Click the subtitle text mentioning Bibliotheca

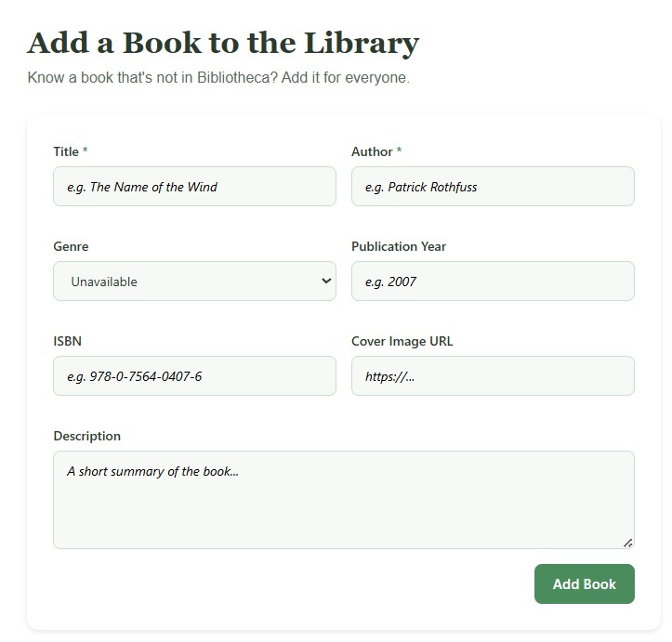pos(218,77)
